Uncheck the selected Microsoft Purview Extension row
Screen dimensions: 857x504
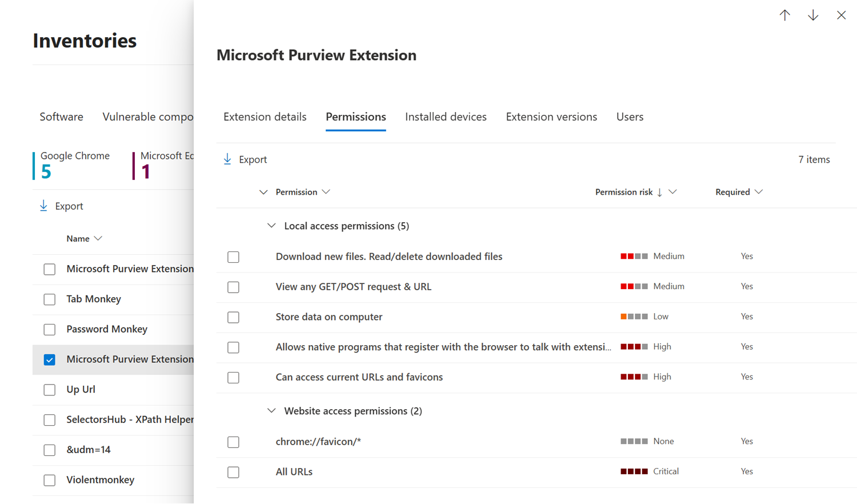50,359
